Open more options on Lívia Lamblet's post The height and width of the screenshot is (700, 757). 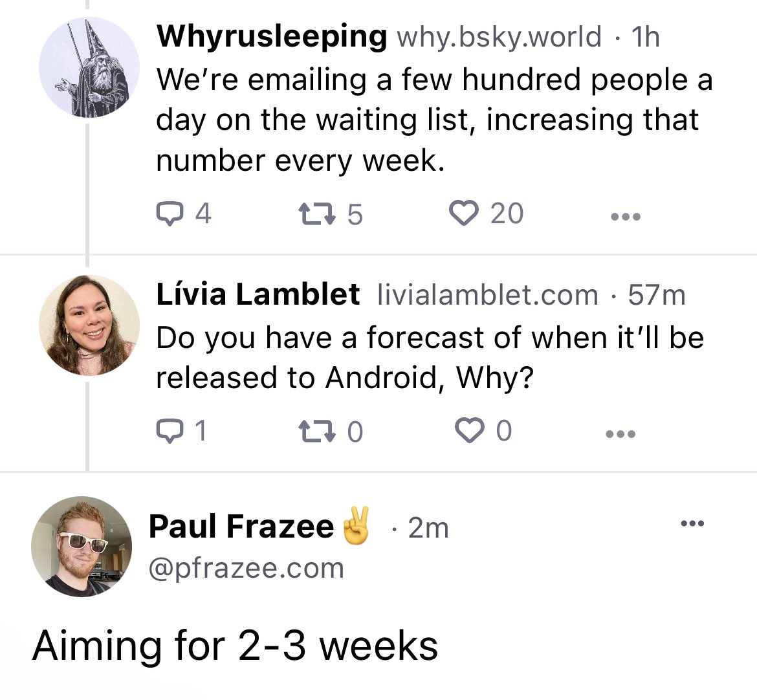tap(621, 433)
